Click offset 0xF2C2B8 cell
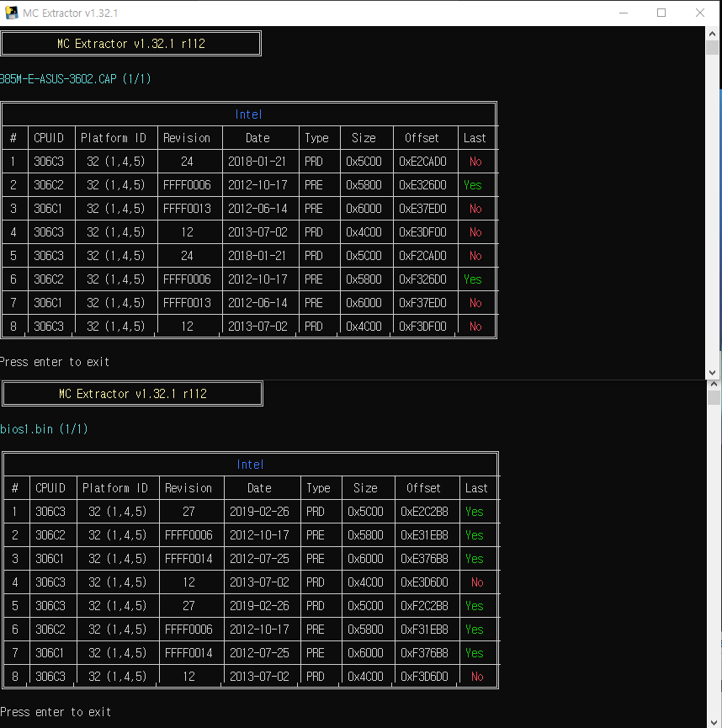 [x=424, y=606]
